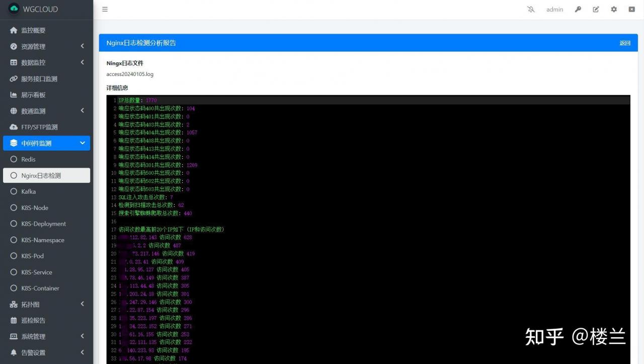Screen dimensions: 644x364
Task: Open the 监控概要 menu item
Action: coord(46,30)
